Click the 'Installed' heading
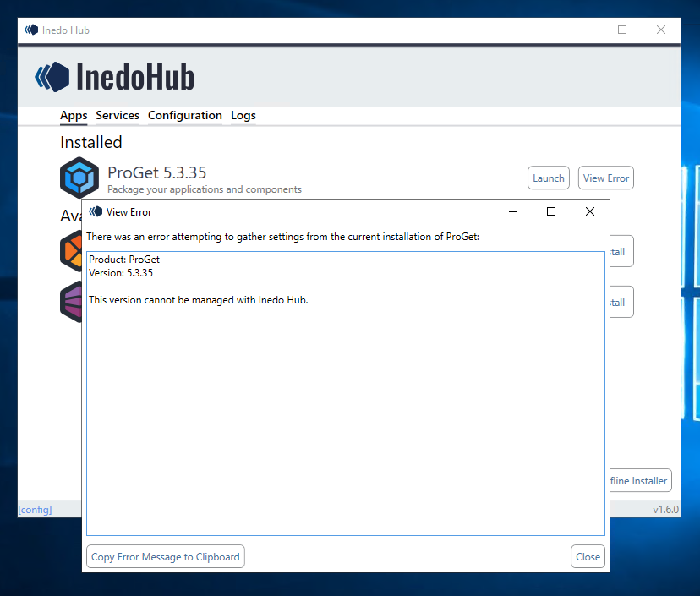The height and width of the screenshot is (596, 700). (x=91, y=142)
